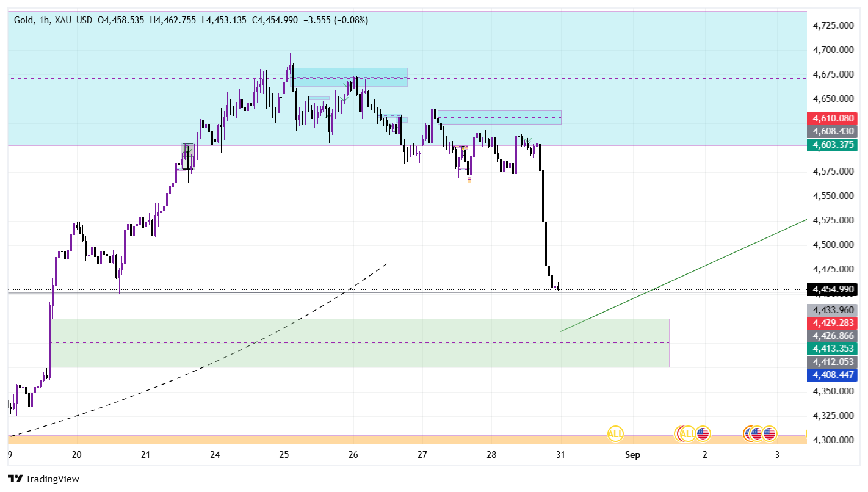Click the 4,325.000 price scale value
The image size is (868, 492).
pos(833,416)
